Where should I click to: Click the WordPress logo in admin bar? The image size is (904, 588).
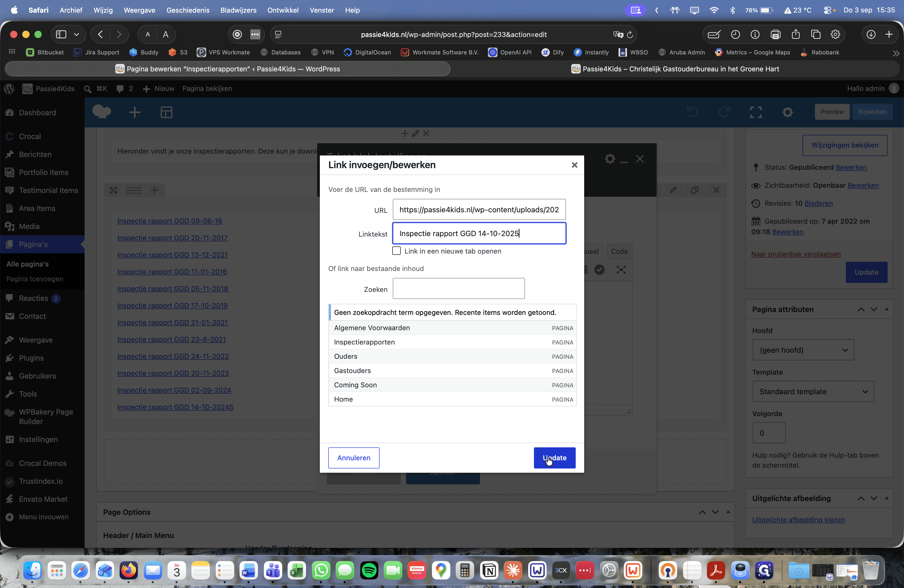click(x=9, y=89)
